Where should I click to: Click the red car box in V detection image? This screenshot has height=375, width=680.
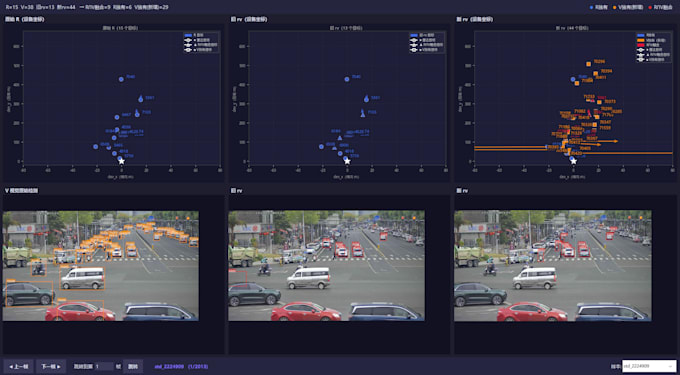point(80,310)
